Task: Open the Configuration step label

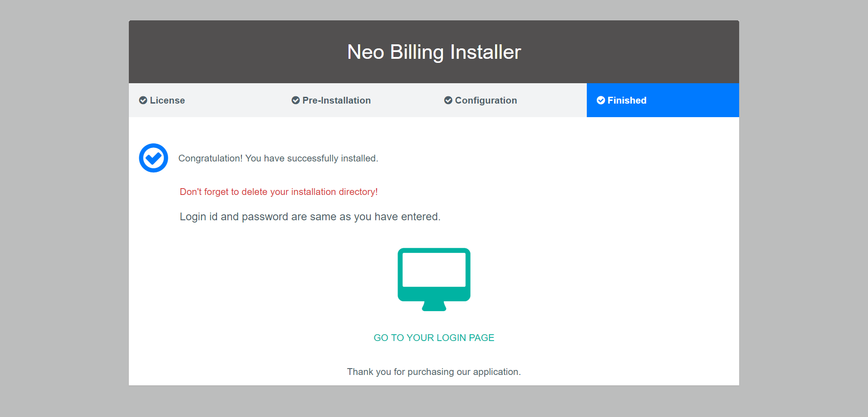Action: point(486,100)
